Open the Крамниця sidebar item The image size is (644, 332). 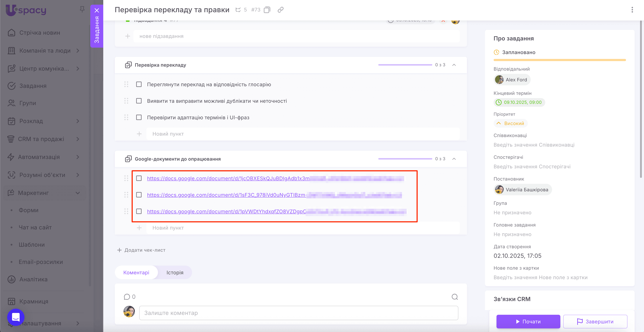click(33, 301)
